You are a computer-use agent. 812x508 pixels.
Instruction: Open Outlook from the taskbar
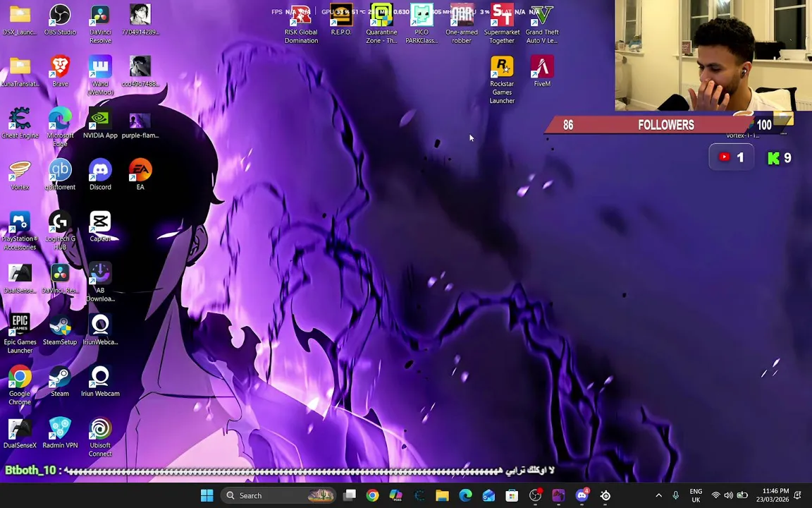point(489,495)
